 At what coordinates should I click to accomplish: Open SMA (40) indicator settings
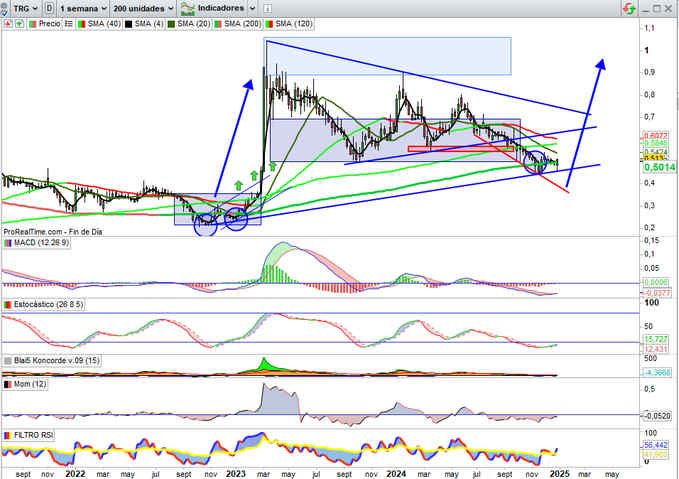point(104,24)
